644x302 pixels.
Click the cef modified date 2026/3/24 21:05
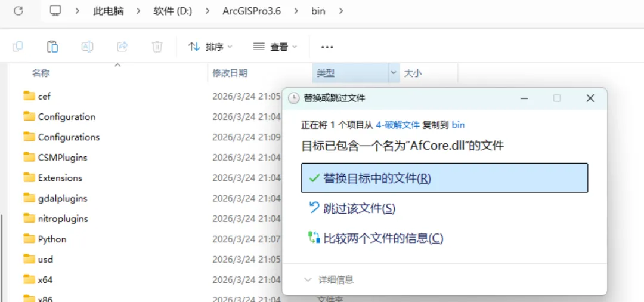[246, 97]
